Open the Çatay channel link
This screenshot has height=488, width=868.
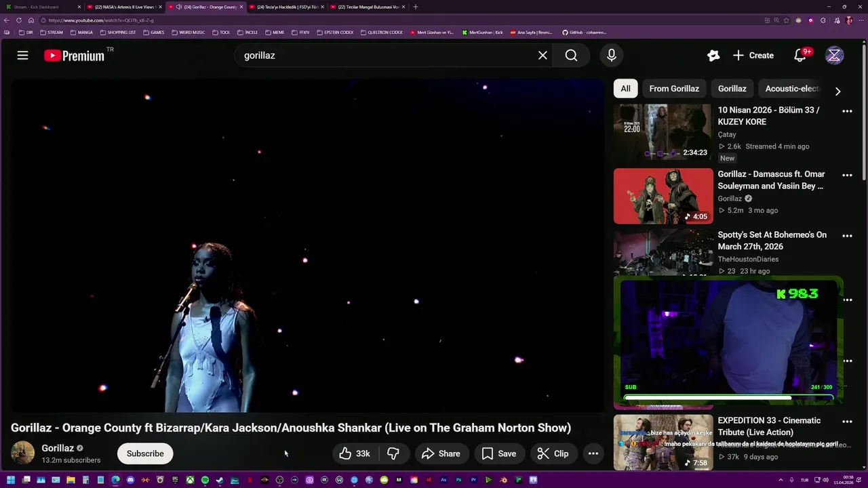click(727, 135)
